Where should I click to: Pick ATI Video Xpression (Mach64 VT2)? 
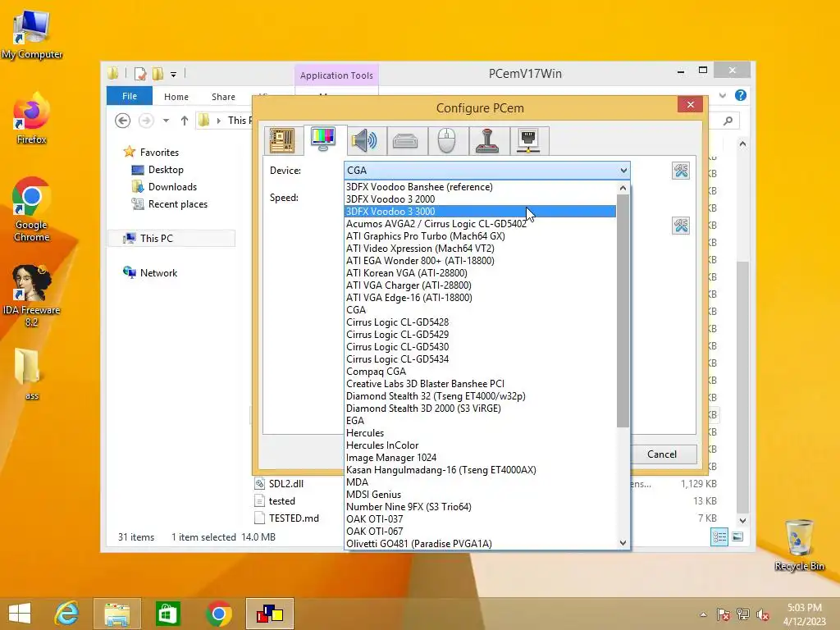coord(480,249)
